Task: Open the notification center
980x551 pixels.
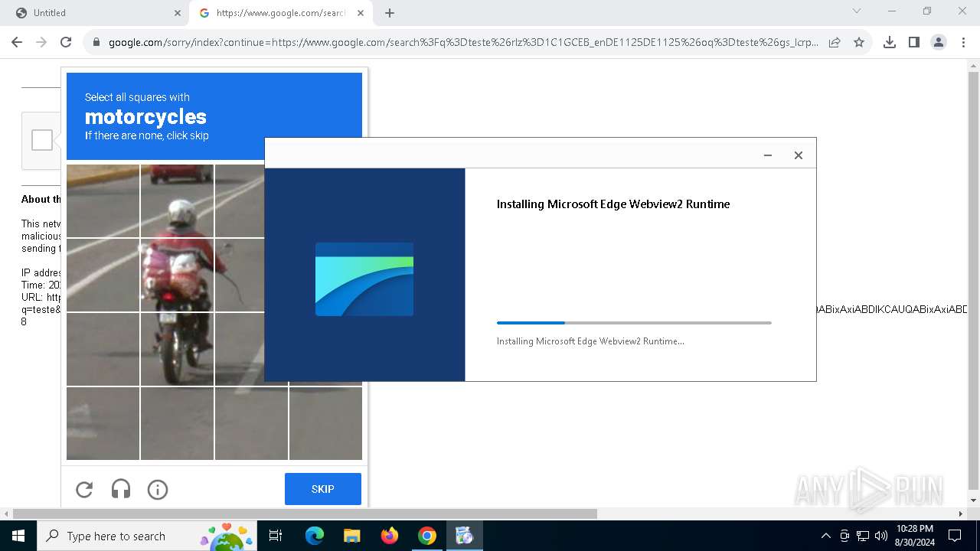Action: pos(955,536)
